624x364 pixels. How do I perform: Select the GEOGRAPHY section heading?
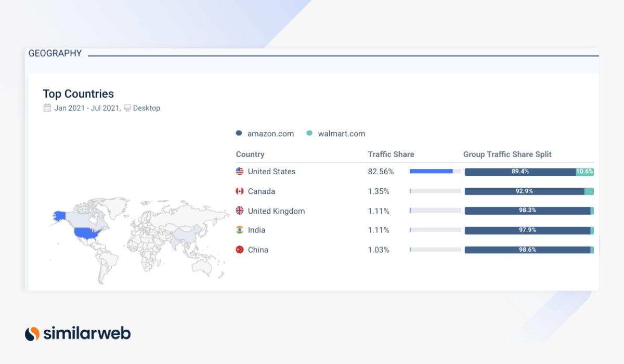pos(55,53)
